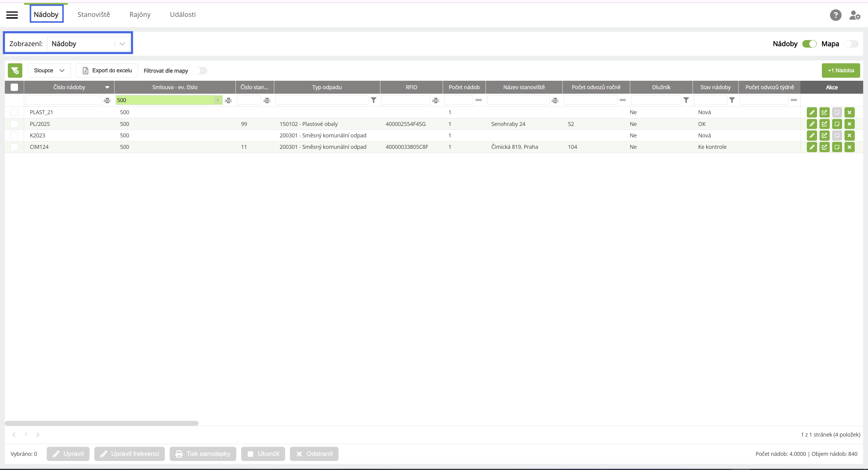Click pencil edit icon for PLAST_21 row
Image resolution: width=868 pixels, height=470 pixels.
[812, 113]
